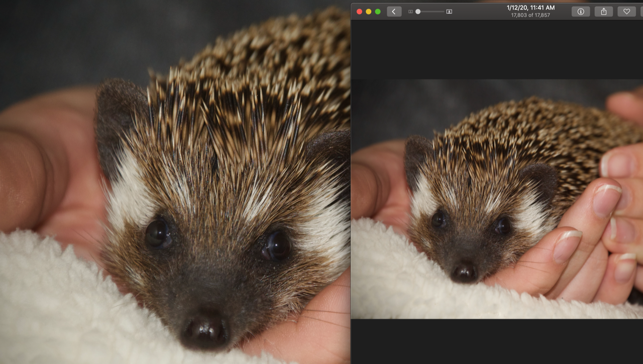Click the zoom slider track right of the handle
The height and width of the screenshot is (364, 643).
pos(433,12)
